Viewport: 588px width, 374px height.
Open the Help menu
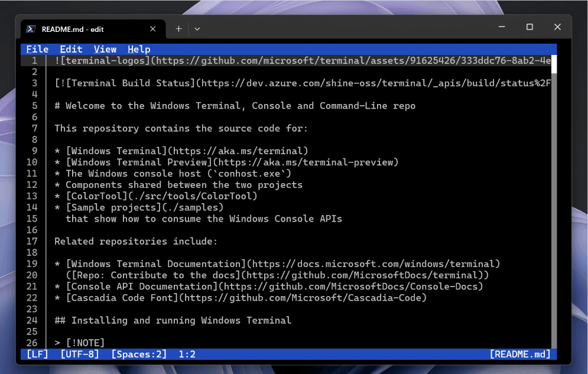(x=139, y=49)
